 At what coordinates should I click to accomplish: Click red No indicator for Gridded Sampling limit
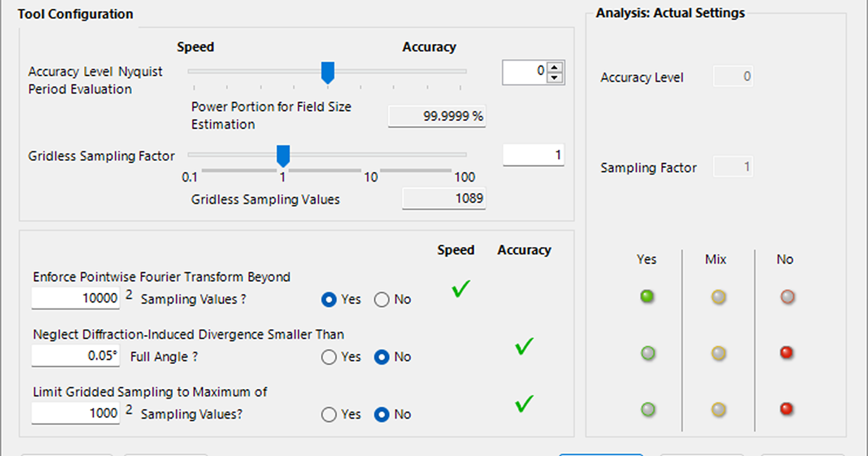pyautogui.click(x=786, y=409)
